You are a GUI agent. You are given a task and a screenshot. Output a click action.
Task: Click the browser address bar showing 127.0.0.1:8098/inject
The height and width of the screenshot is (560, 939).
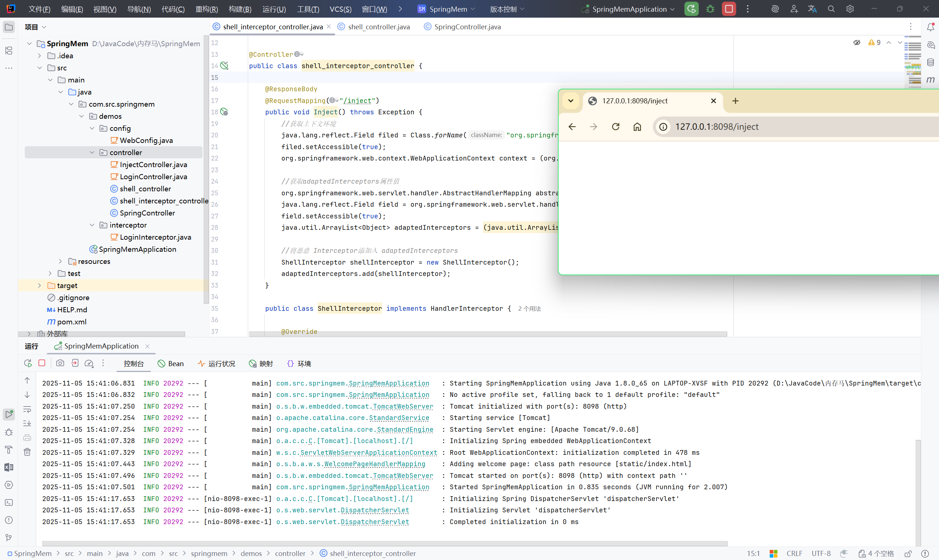pos(716,127)
